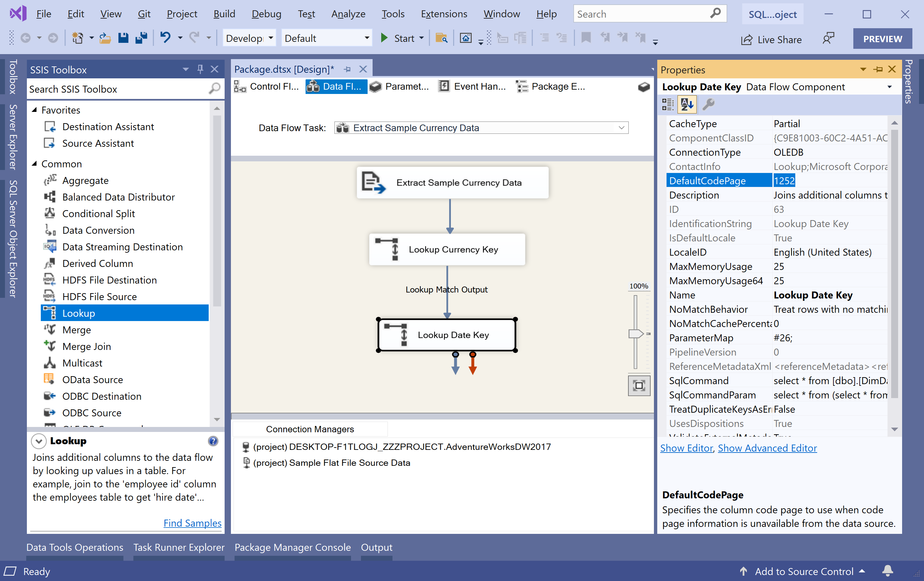Open the Lookup help question-mark icon
The width and height of the screenshot is (924, 581).
[213, 441]
